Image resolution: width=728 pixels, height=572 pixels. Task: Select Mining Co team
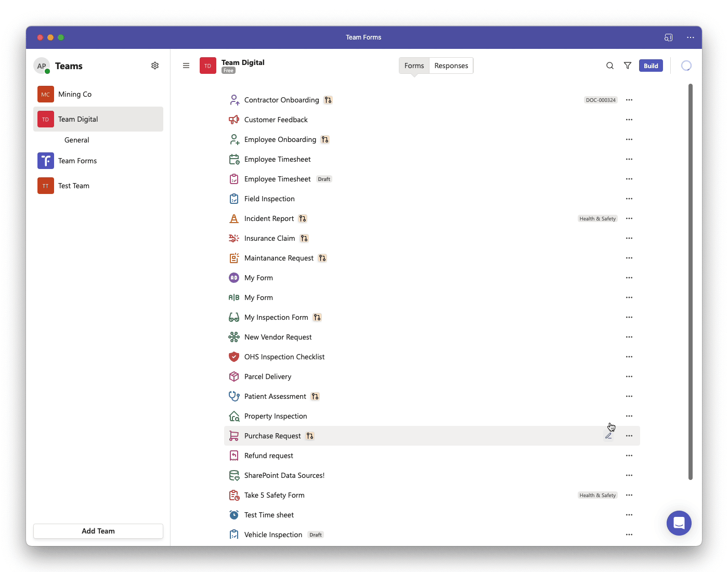[x=98, y=94]
